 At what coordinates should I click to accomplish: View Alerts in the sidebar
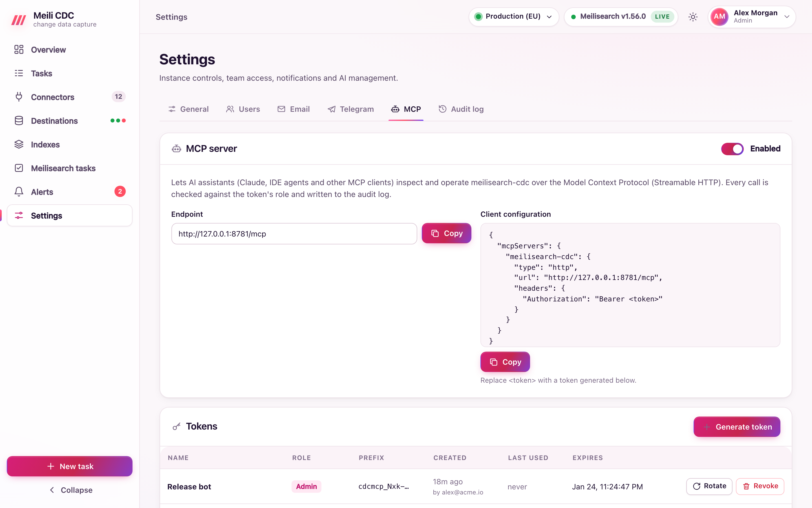(x=69, y=192)
